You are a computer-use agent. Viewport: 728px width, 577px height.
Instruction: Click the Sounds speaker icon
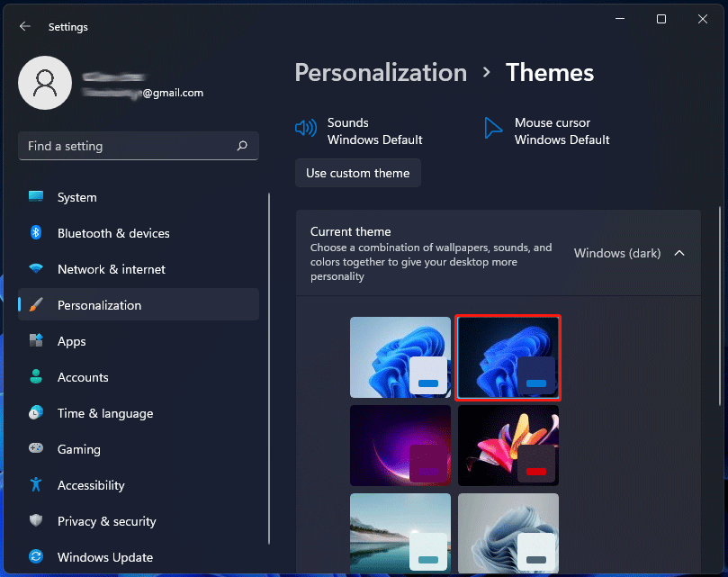[306, 128]
